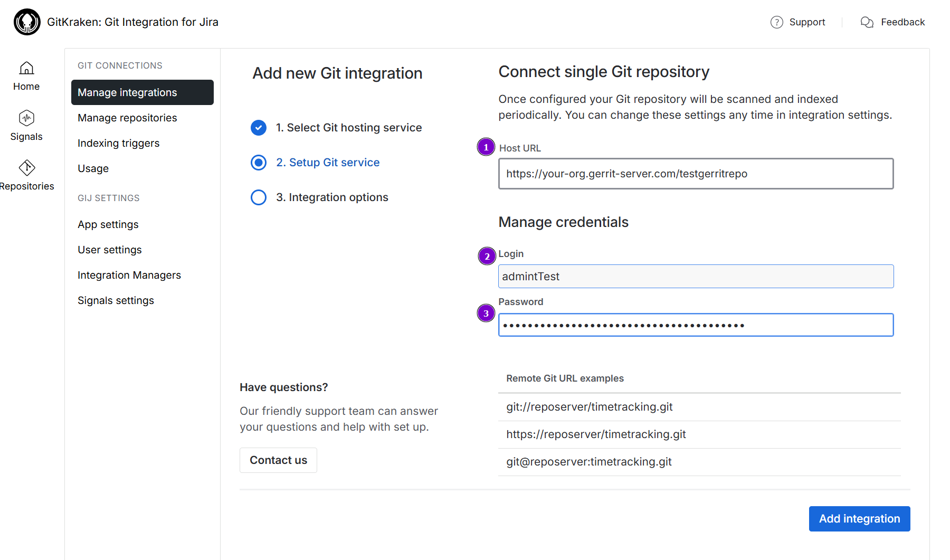Open the Repositories sidebar icon
The width and height of the screenshot is (950, 560).
pos(26,168)
